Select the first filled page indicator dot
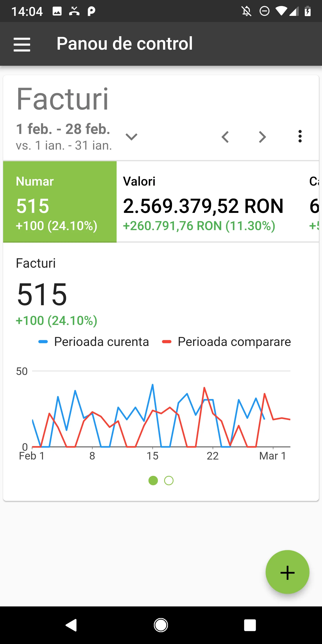Image resolution: width=322 pixels, height=644 pixels. (x=153, y=481)
